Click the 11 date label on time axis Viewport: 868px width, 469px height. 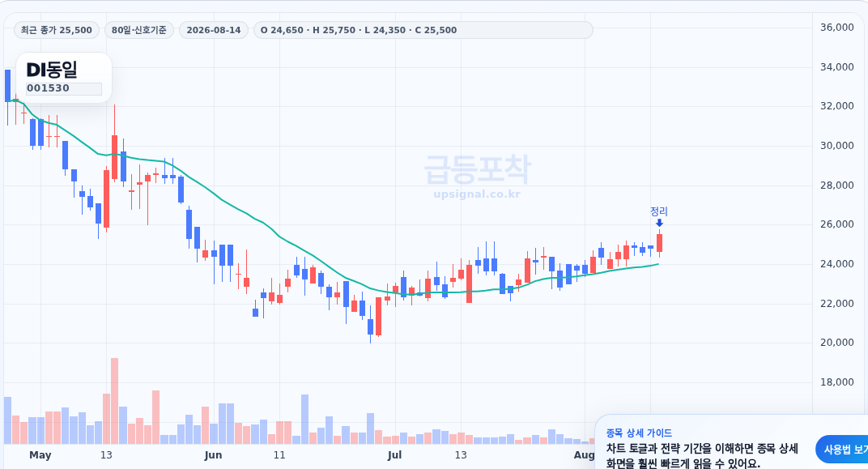click(279, 455)
